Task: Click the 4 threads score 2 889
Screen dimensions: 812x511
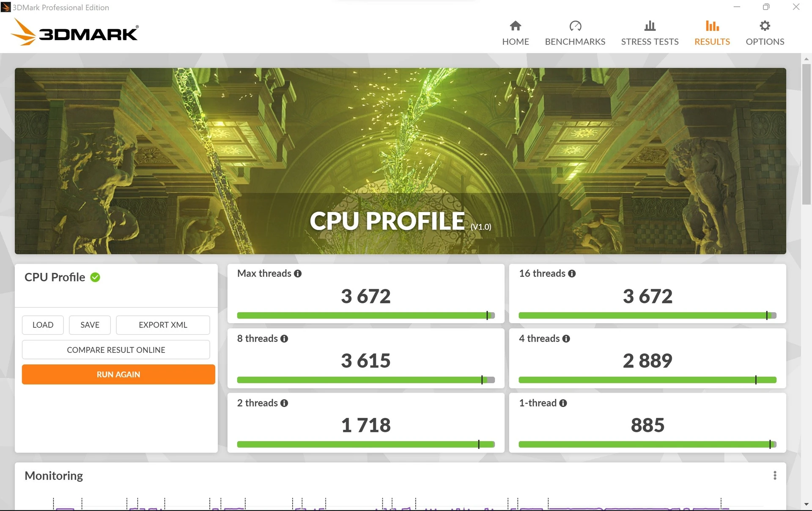Action: coord(647,361)
